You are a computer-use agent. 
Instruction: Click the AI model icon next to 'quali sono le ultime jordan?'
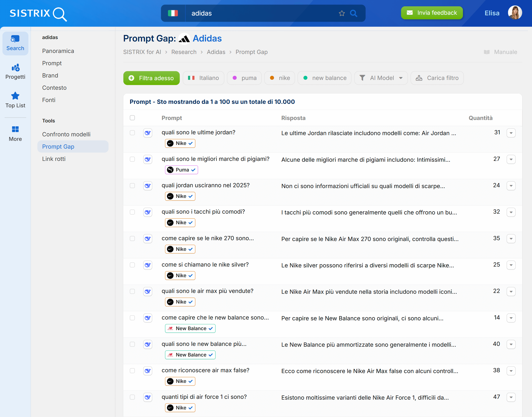[x=148, y=133]
